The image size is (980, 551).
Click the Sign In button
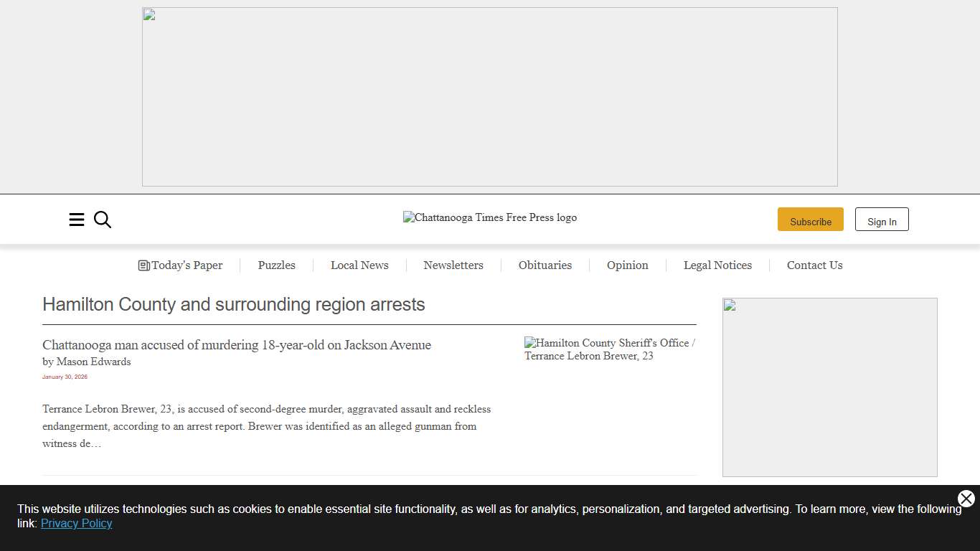881,220
